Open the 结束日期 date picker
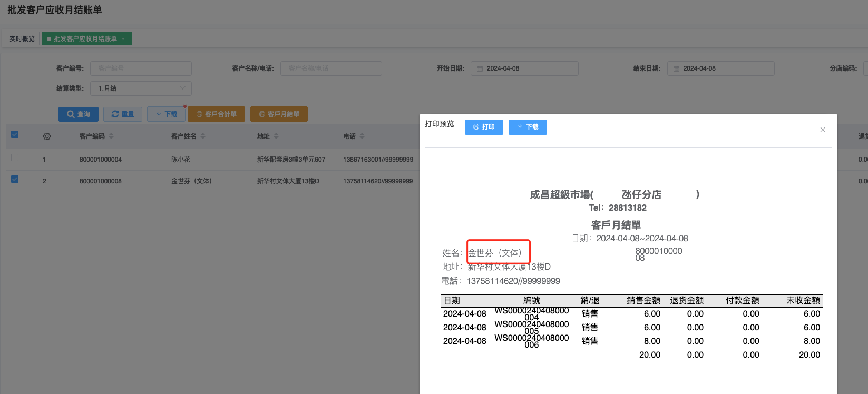 [x=720, y=68]
